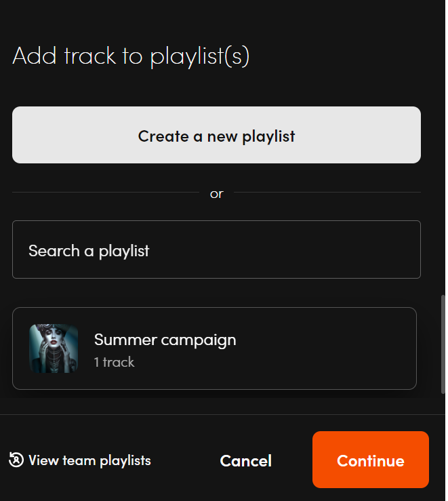Click the word playlists in footer link
This screenshot has width=448, height=501.
coord(125,461)
